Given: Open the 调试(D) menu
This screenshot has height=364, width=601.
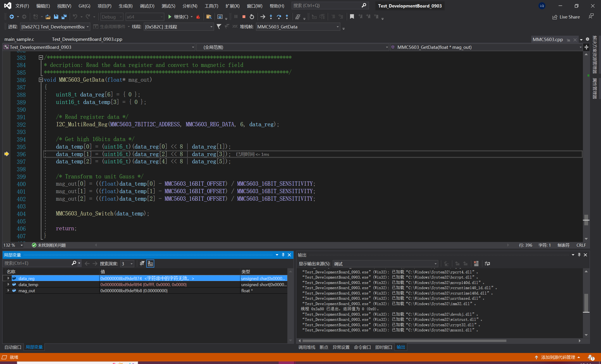Looking at the screenshot, I should (147, 6).
